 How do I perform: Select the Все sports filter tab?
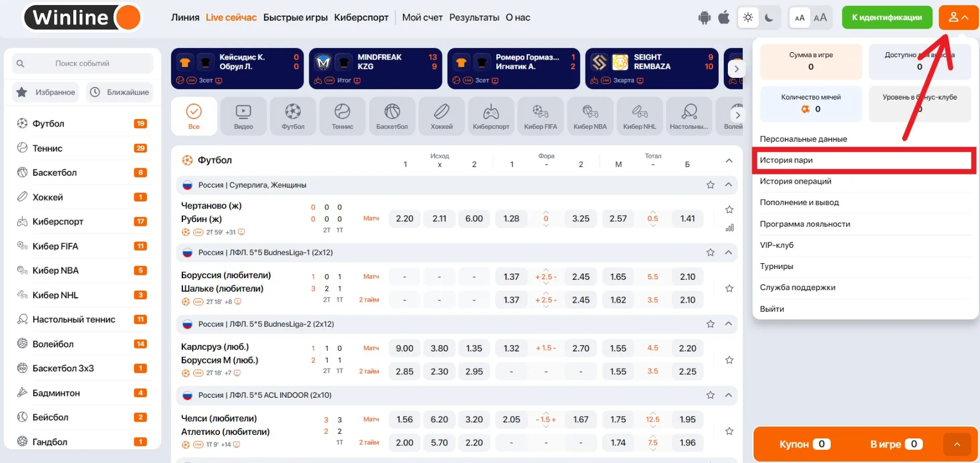(194, 116)
